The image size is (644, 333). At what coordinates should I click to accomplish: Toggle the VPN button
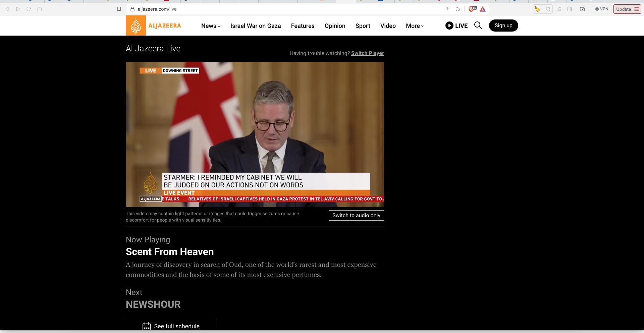click(602, 9)
